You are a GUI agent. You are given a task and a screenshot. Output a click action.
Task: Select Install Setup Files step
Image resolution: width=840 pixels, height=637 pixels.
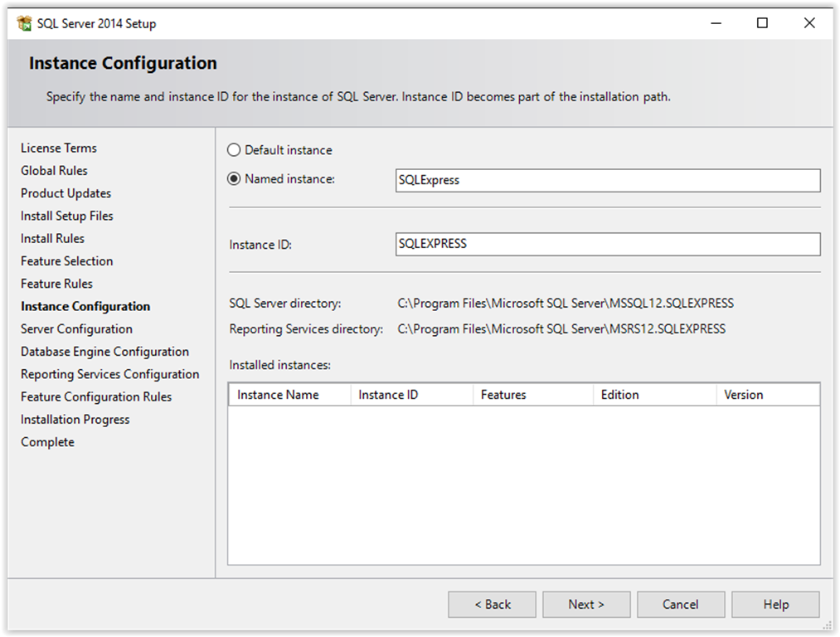pyautogui.click(x=67, y=216)
